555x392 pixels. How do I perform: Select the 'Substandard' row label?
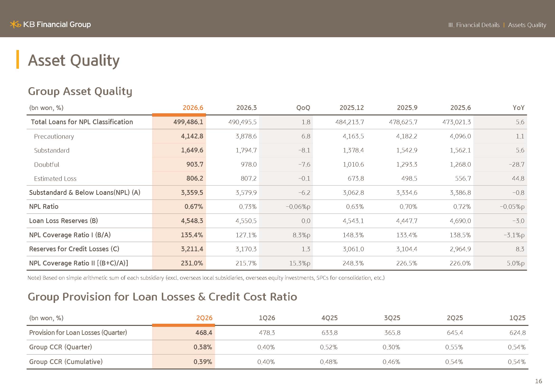pyautogui.click(x=52, y=151)
